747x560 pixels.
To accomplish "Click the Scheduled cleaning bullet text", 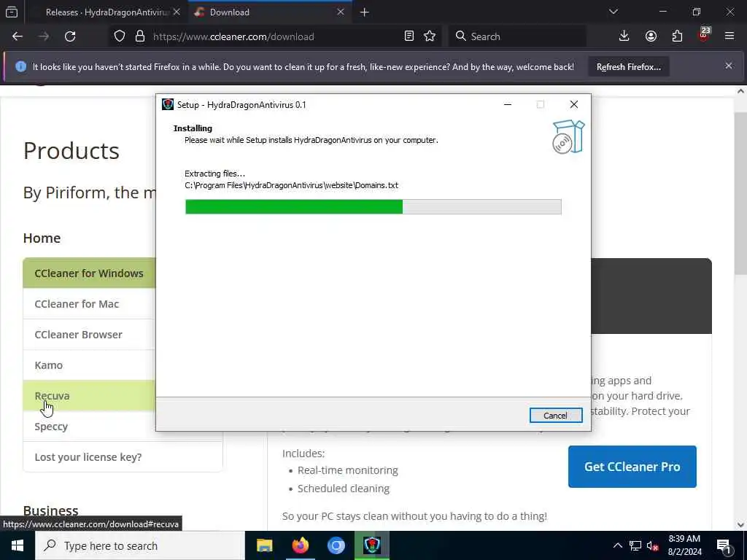I will point(343,489).
